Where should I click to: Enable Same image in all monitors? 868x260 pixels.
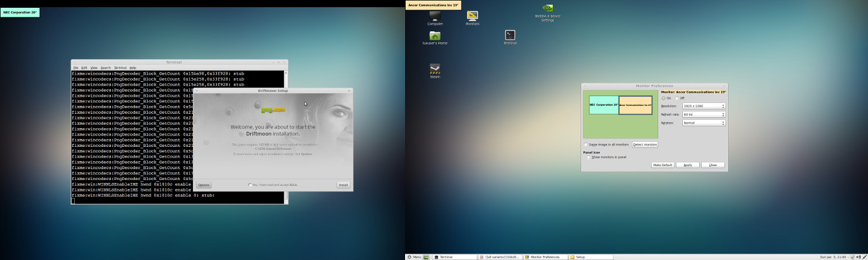point(586,144)
